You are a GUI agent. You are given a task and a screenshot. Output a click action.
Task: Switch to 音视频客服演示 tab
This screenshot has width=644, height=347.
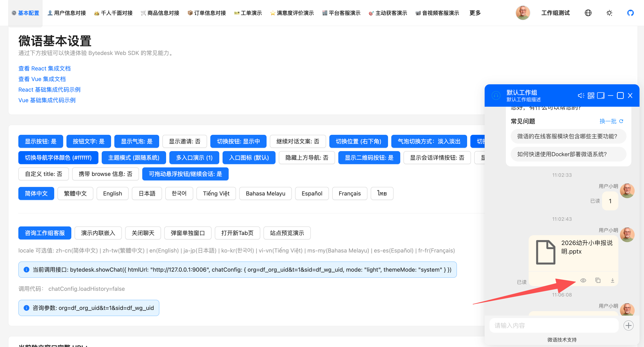pos(437,13)
